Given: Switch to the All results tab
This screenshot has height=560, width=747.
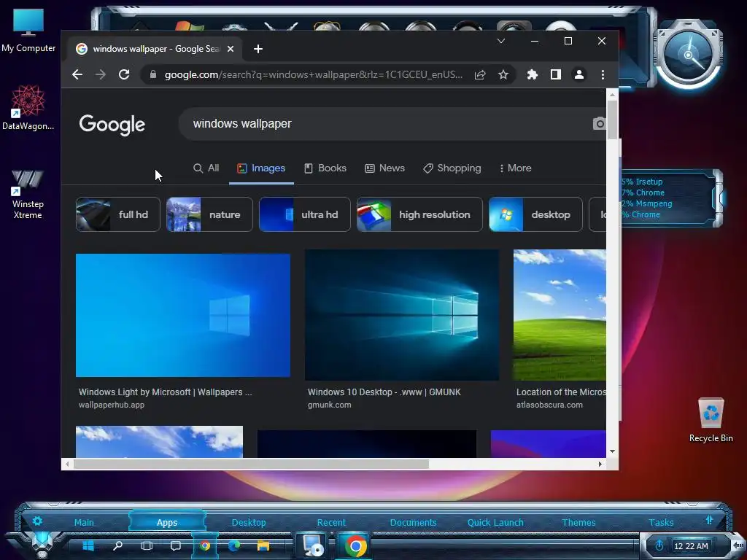Looking at the screenshot, I should coord(206,168).
